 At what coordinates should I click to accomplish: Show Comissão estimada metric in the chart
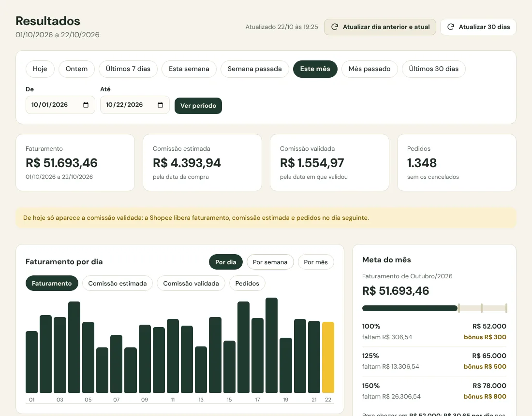point(118,284)
